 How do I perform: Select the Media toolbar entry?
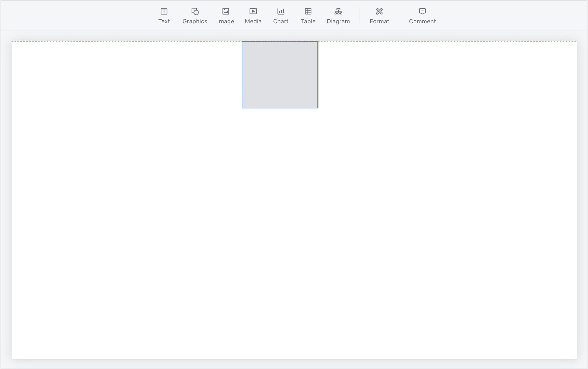(253, 21)
